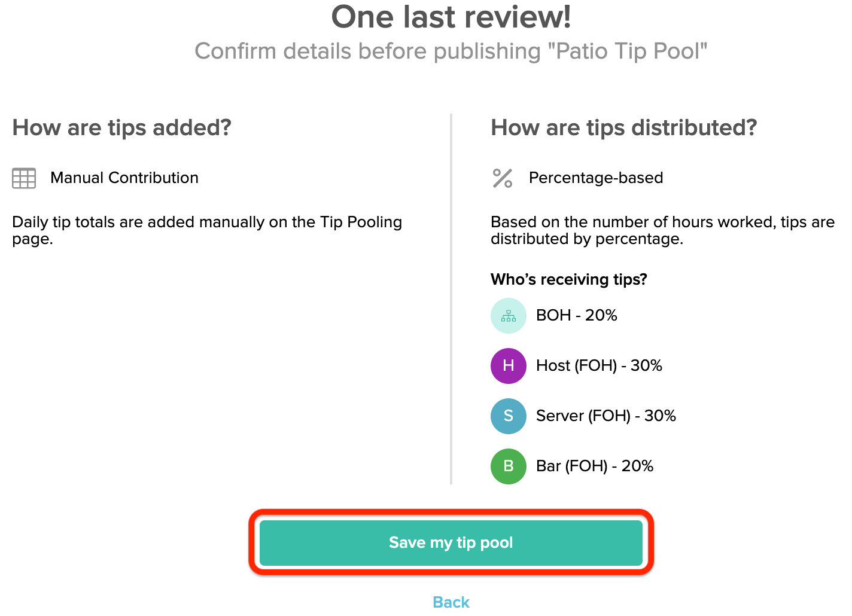Screen dimensions: 852x616
Task: Click the Who's receiving tips heading
Action: point(568,279)
